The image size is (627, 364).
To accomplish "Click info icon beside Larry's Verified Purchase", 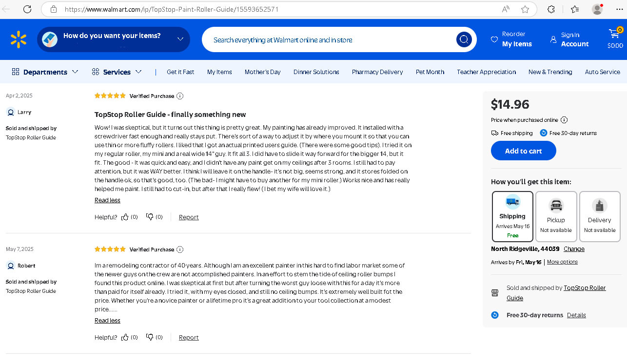I will pyautogui.click(x=180, y=96).
